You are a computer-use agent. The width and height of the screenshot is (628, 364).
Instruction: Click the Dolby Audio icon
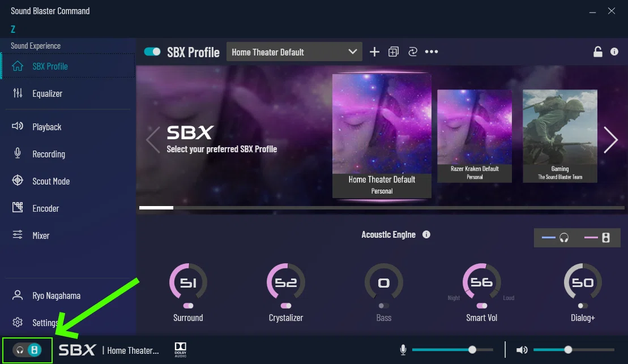pos(181,350)
